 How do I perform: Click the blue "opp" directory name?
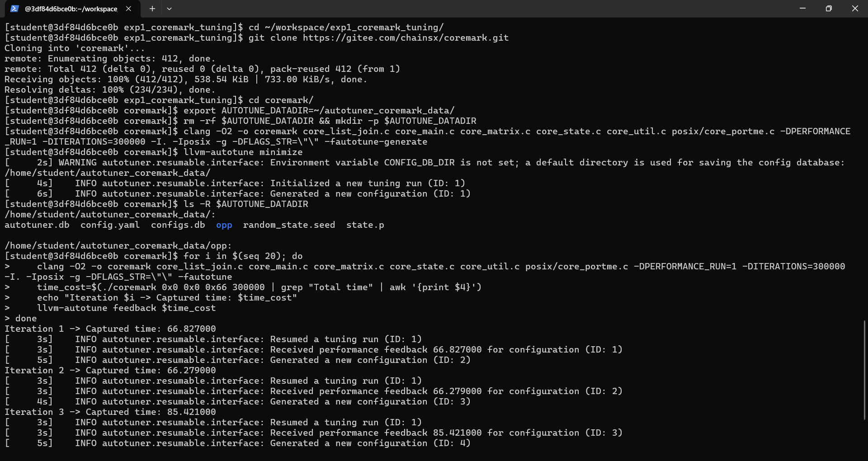[224, 225]
